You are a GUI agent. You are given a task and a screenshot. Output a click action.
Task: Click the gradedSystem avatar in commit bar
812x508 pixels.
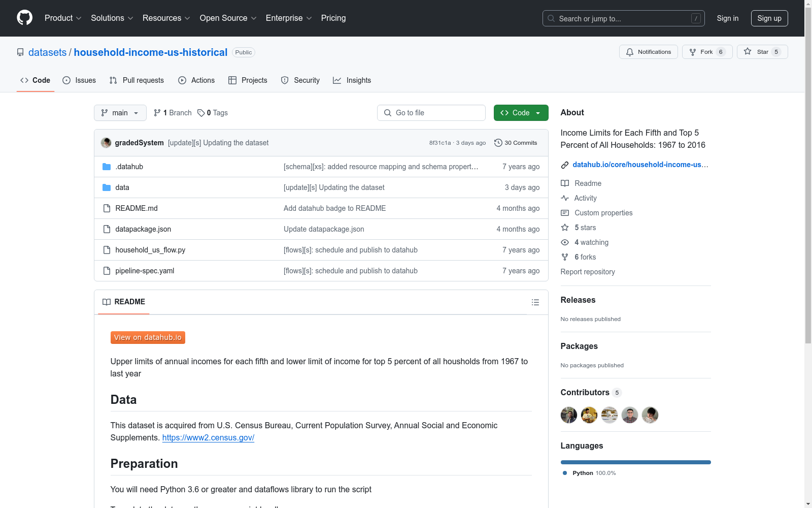106,143
